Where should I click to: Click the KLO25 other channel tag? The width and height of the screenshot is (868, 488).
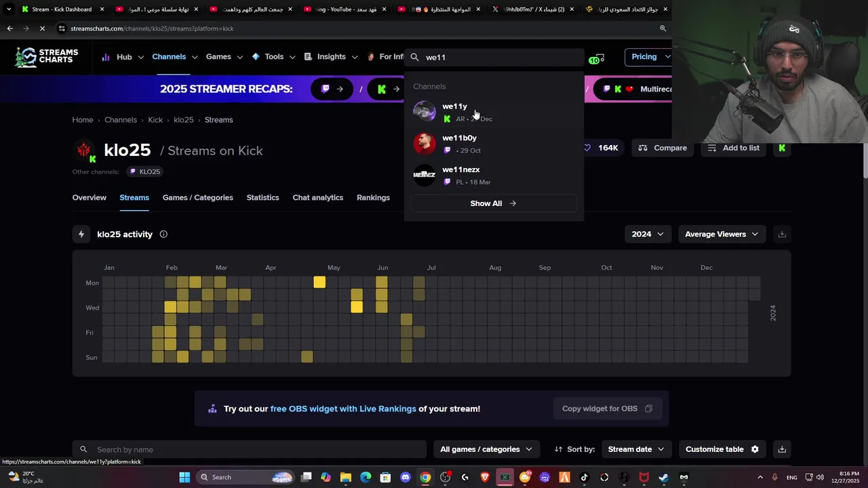point(144,171)
